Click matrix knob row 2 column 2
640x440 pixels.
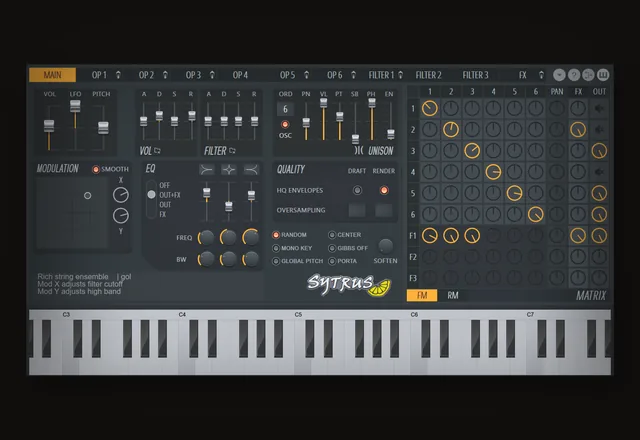tap(451, 129)
